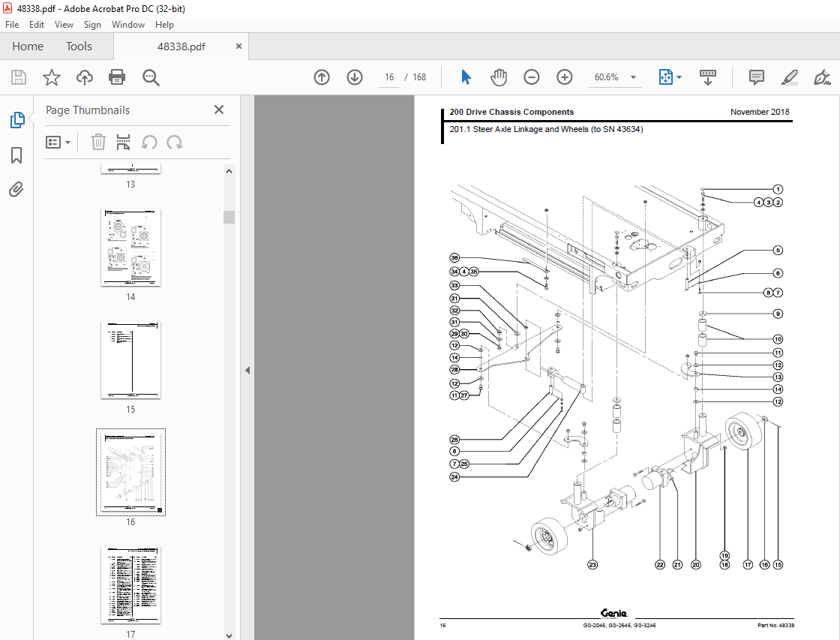Delete selected page thumbnail trash icon
This screenshot has width=840, height=640.
(x=98, y=142)
